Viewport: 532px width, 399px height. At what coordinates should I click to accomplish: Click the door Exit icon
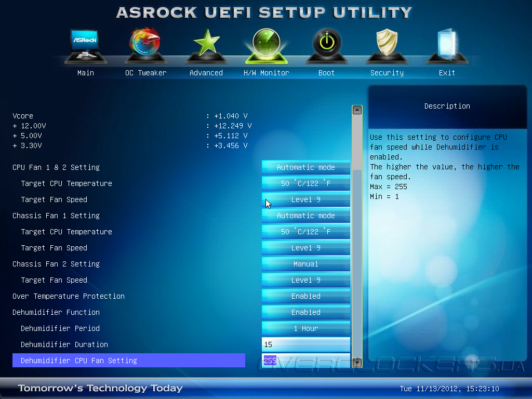click(x=447, y=46)
